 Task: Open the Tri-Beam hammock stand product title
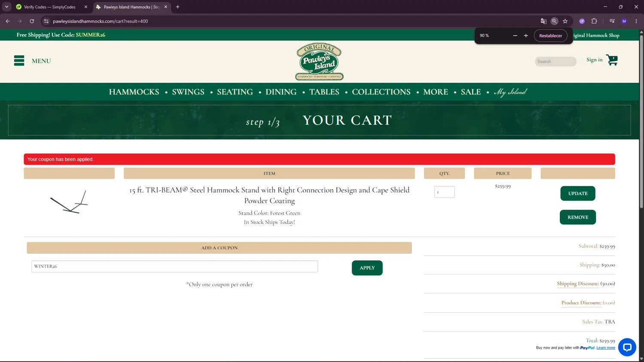269,195
